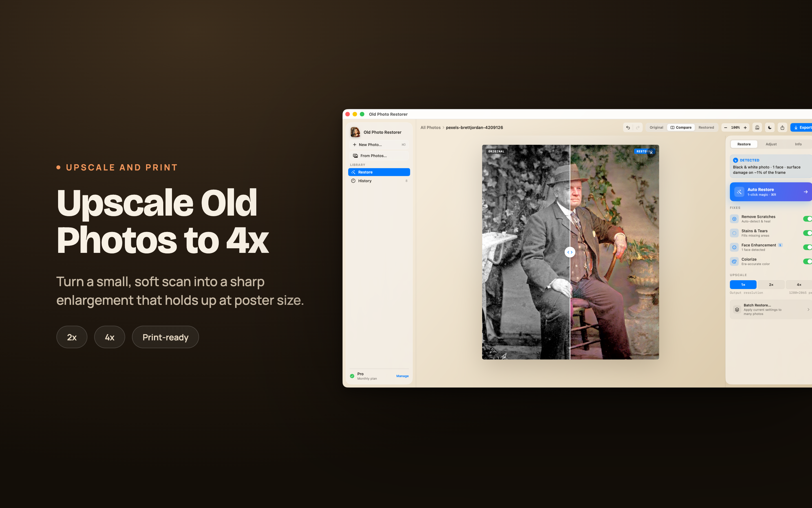Open the Info panel tab
This screenshot has width=812, height=508.
click(798, 144)
